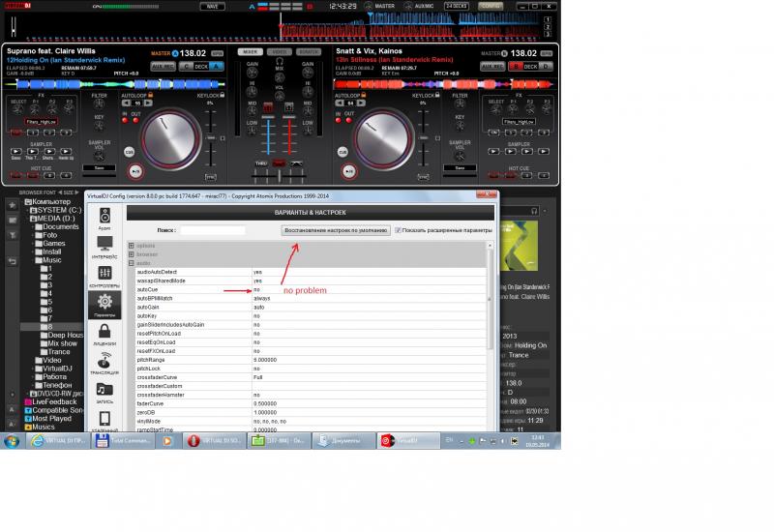Expand the browser settings group

tap(132, 254)
